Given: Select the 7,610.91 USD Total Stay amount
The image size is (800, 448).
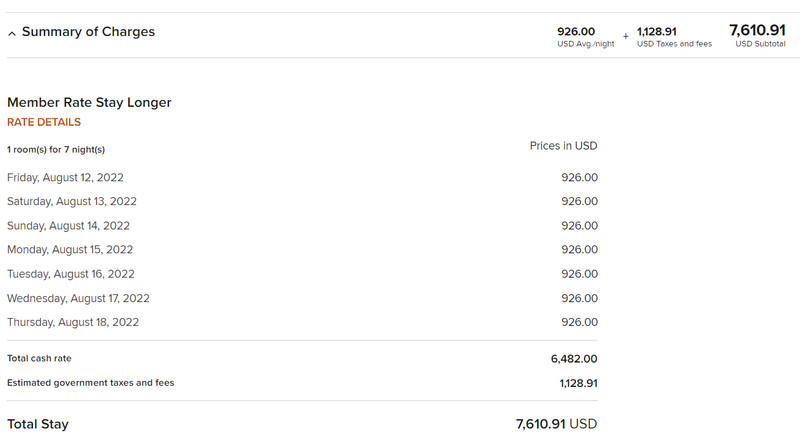Looking at the screenshot, I should click(x=556, y=424).
